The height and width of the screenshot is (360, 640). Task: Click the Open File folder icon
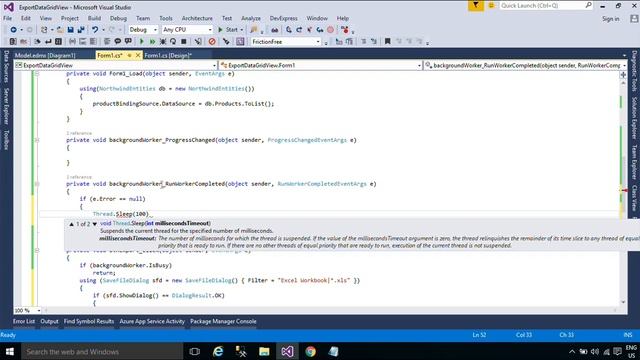60,30
